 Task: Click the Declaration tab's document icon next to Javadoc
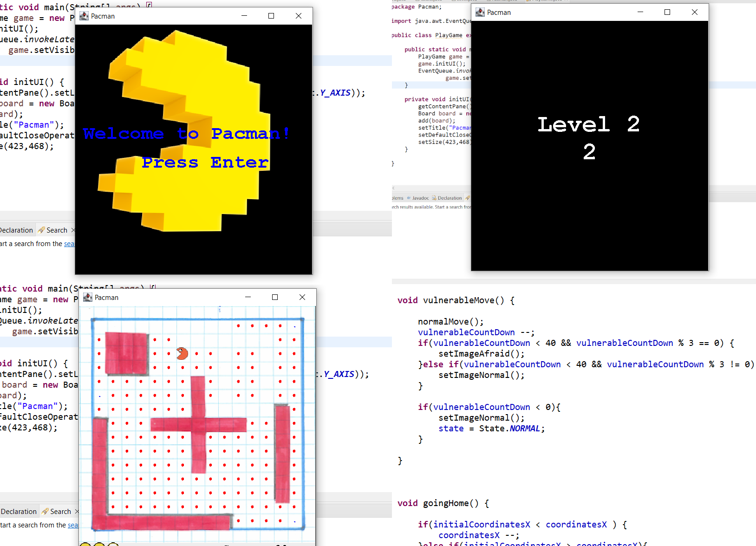point(434,198)
